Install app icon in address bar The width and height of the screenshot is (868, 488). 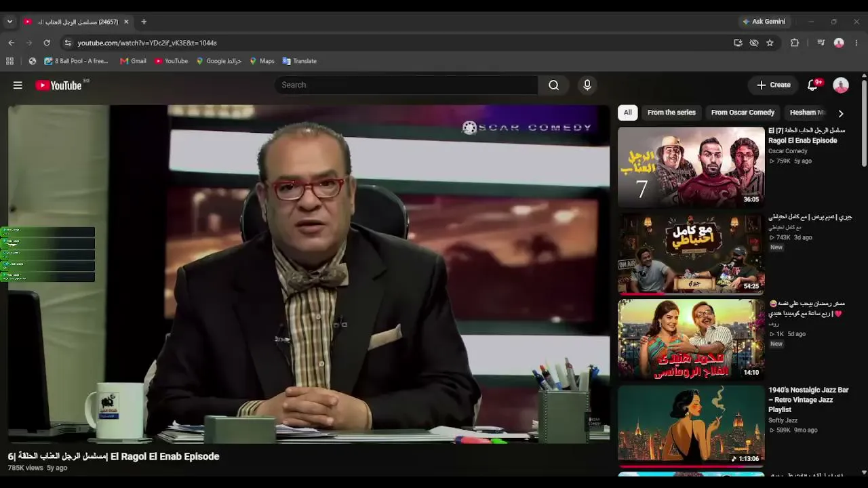pyautogui.click(x=738, y=43)
